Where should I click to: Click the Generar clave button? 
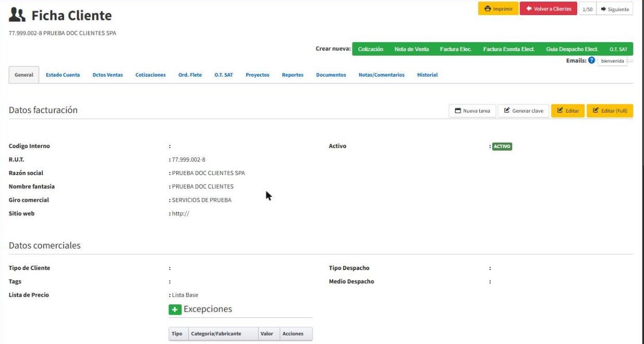click(x=524, y=110)
